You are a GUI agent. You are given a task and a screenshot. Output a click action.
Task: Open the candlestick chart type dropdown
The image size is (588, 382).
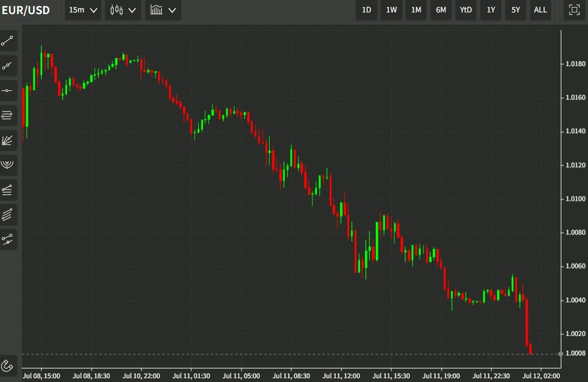point(123,10)
